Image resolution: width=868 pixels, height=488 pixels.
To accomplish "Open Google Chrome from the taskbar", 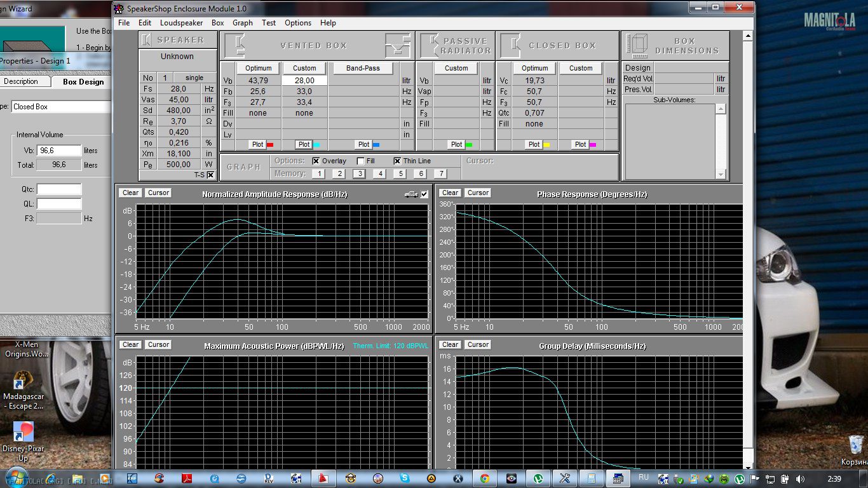I will (x=484, y=478).
